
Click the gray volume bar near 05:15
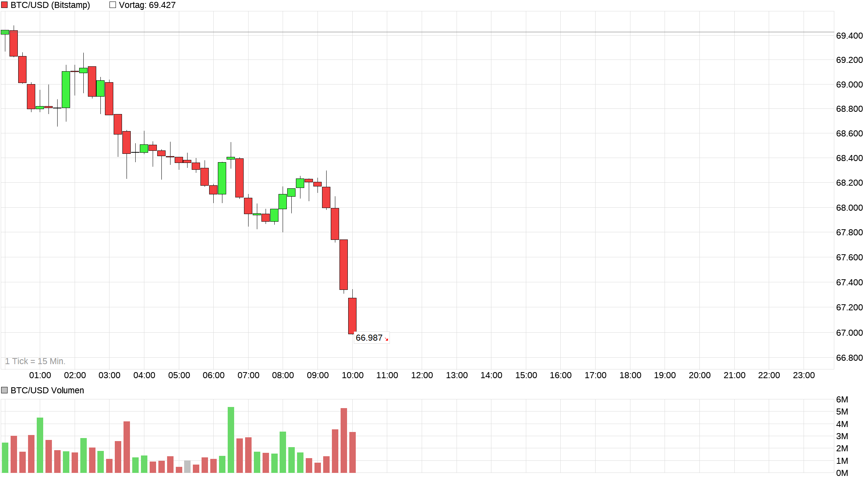tap(187, 466)
